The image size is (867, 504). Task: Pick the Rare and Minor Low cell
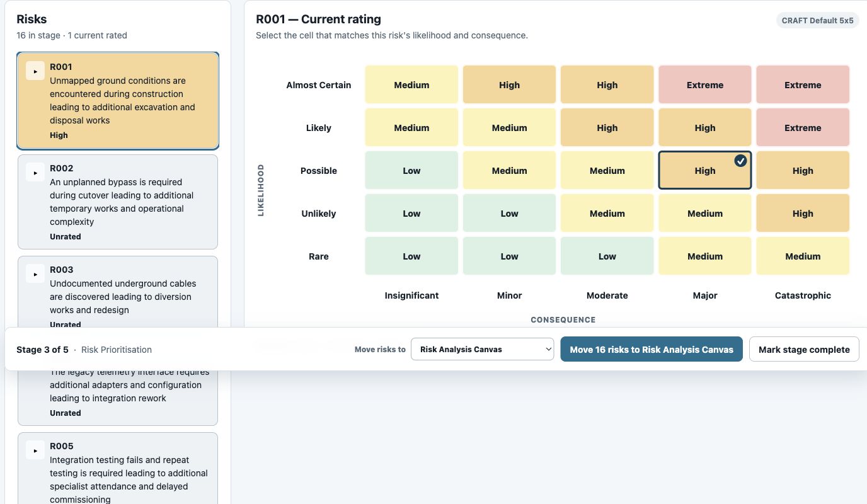point(509,256)
